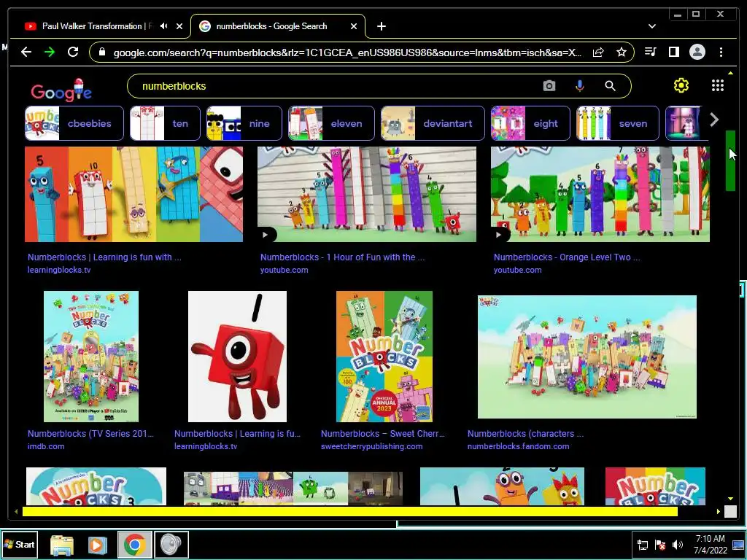
Task: Open 'Numberblocks | Learning is fun with' result
Action: pos(104,257)
